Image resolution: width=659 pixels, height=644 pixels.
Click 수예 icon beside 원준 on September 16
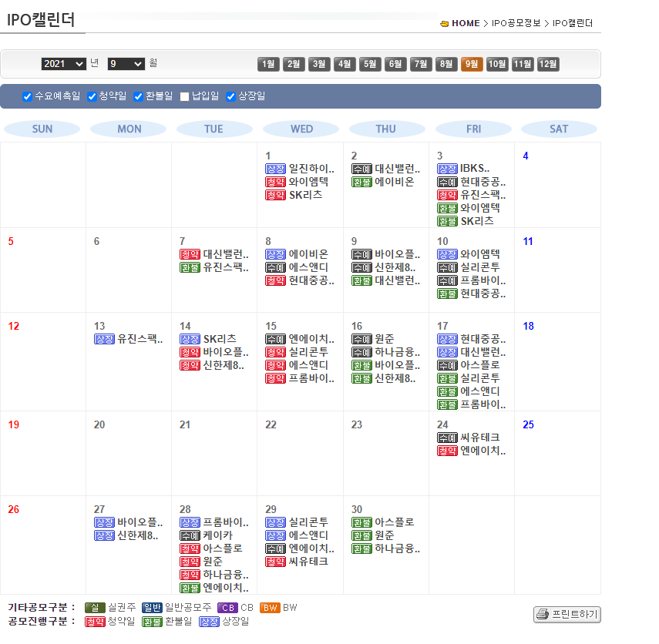pos(361,340)
